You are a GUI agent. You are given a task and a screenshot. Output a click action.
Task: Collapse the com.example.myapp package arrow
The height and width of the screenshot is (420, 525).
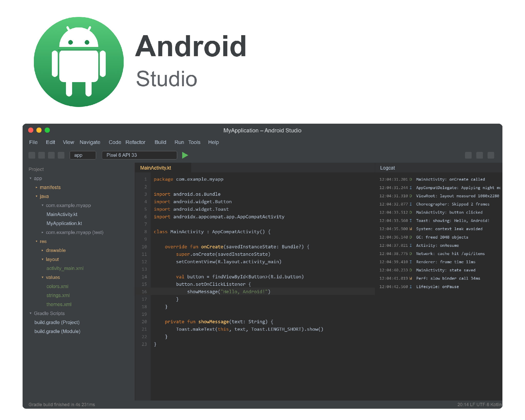tap(42, 205)
